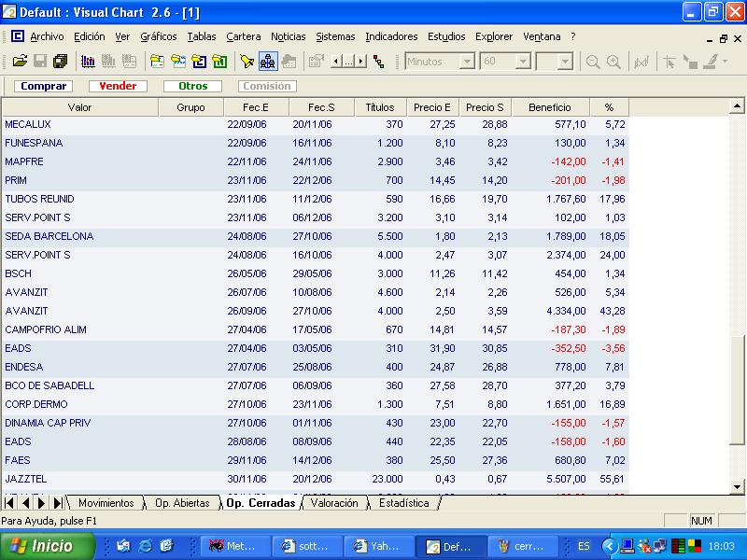Click the vertical scrollbar thumb
The width and height of the screenshot is (747, 560).
(737, 389)
